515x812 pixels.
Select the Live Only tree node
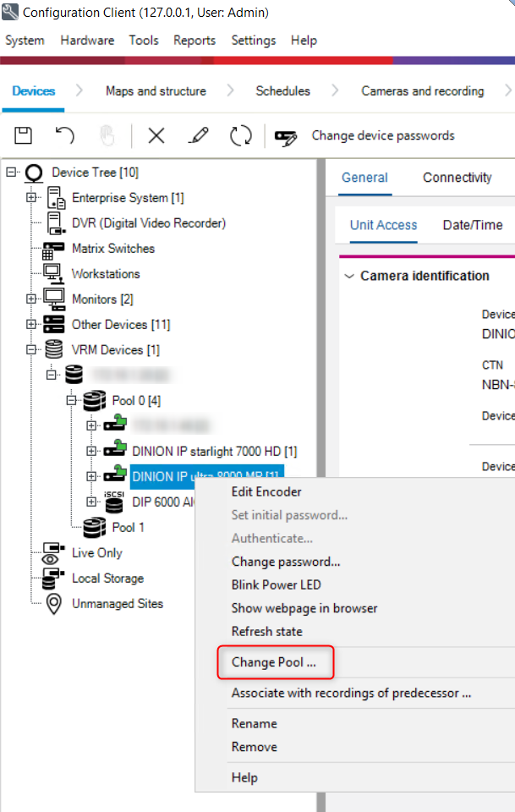pyautogui.click(x=96, y=553)
